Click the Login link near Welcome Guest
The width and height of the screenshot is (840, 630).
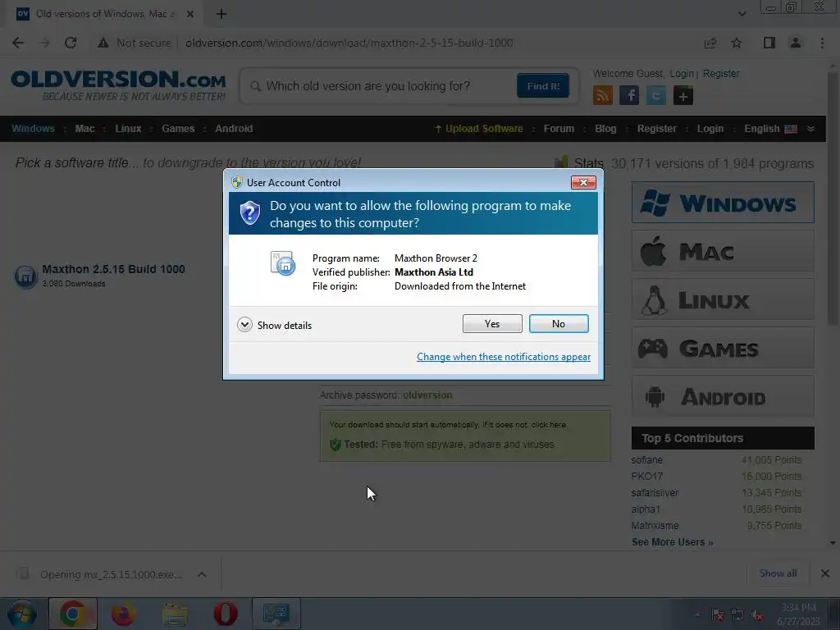[x=682, y=74]
